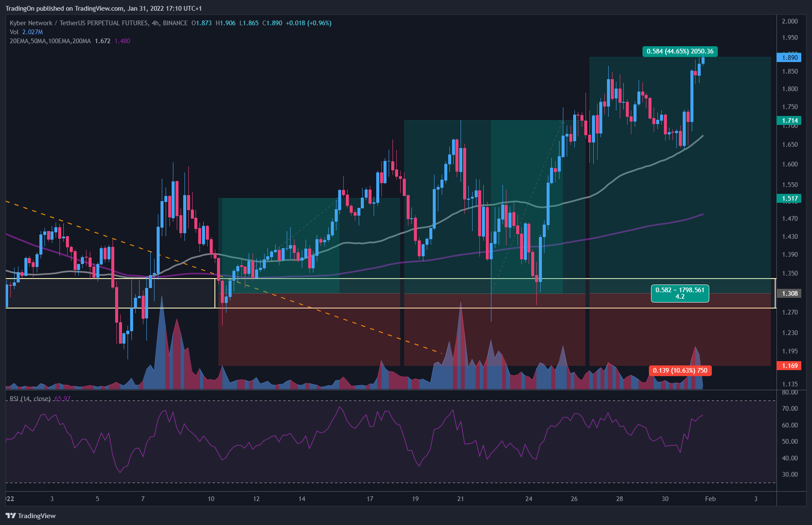Click the 17 date on time axis
This screenshot has height=525, width=812.
370,499
